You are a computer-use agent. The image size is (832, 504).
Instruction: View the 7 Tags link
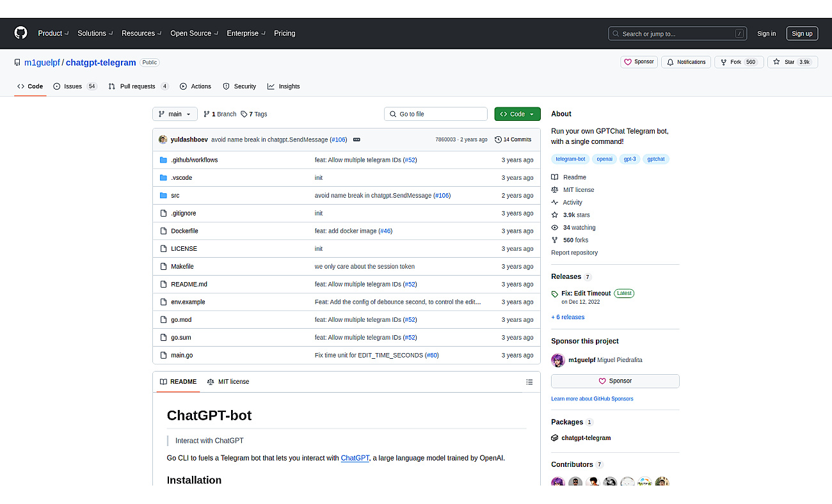pyautogui.click(x=254, y=114)
